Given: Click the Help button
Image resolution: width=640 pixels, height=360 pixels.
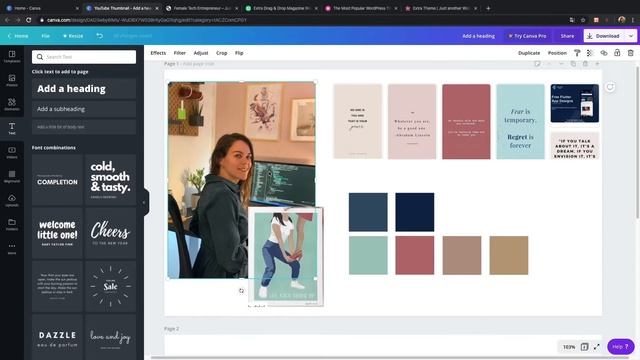Looking at the screenshot, I should point(620,347).
